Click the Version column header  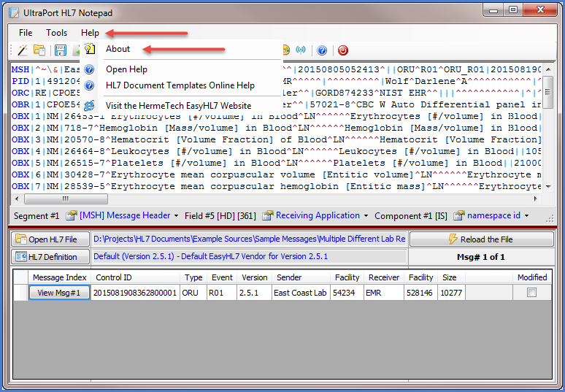(254, 277)
